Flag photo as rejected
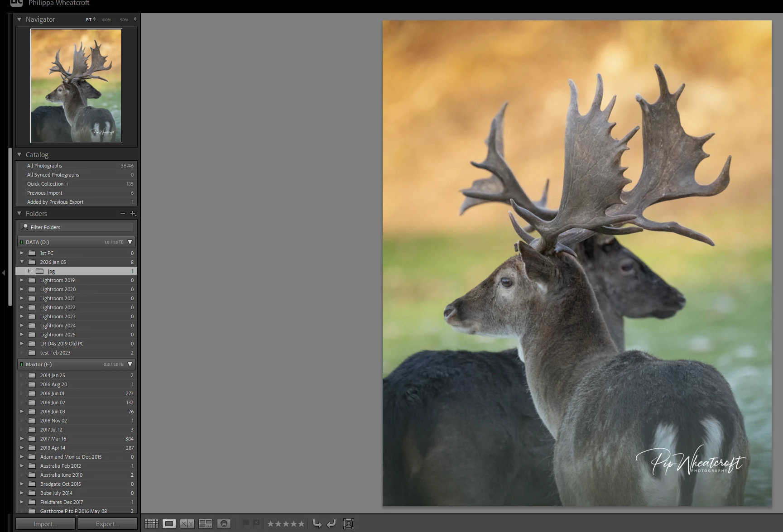The height and width of the screenshot is (532, 783). [x=256, y=523]
